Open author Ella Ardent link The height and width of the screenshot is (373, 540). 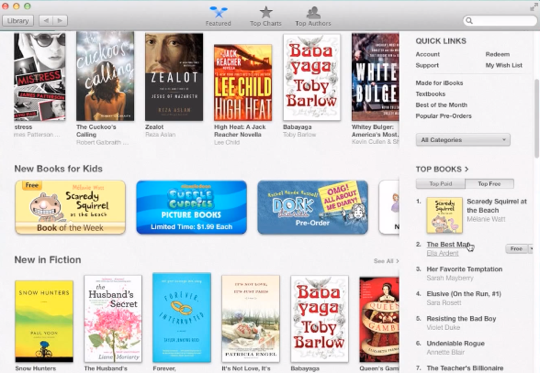pos(442,253)
